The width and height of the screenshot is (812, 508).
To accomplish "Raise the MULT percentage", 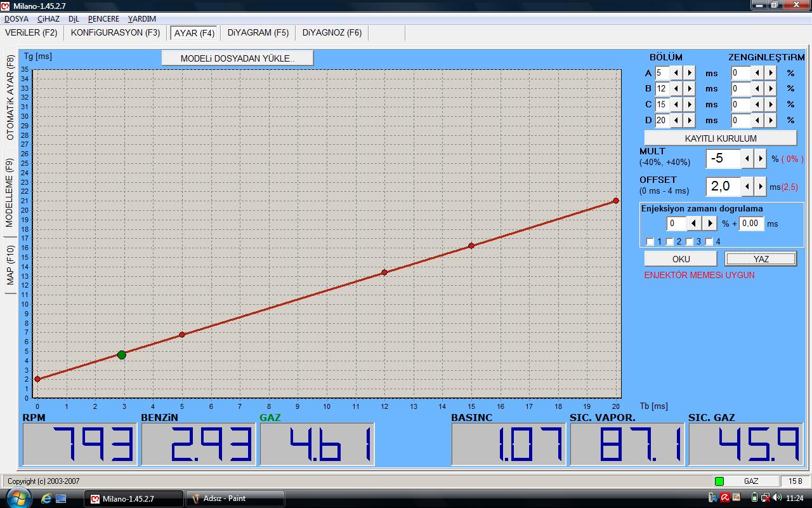I will (x=761, y=159).
